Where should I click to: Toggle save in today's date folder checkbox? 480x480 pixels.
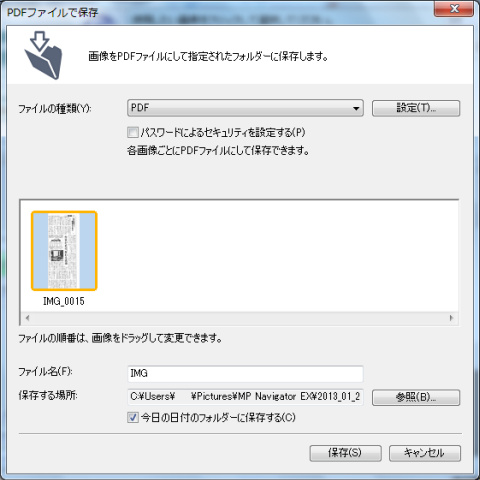point(133,417)
